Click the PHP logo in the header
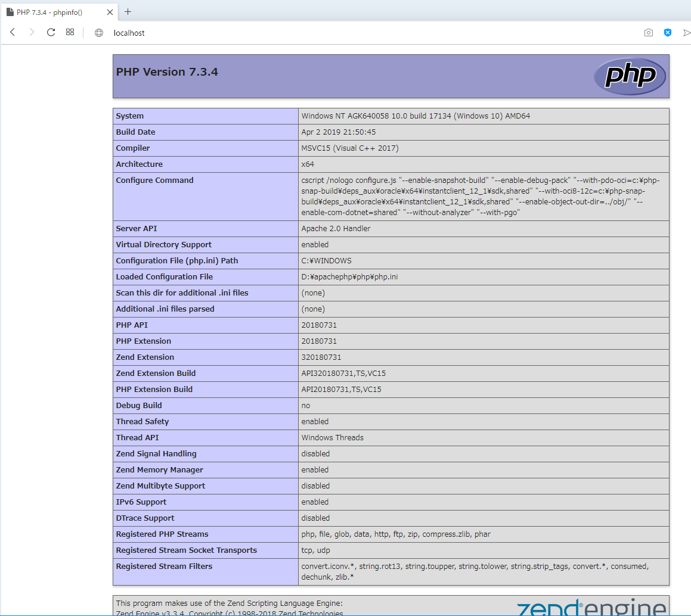This screenshot has width=691, height=616. 630,76
